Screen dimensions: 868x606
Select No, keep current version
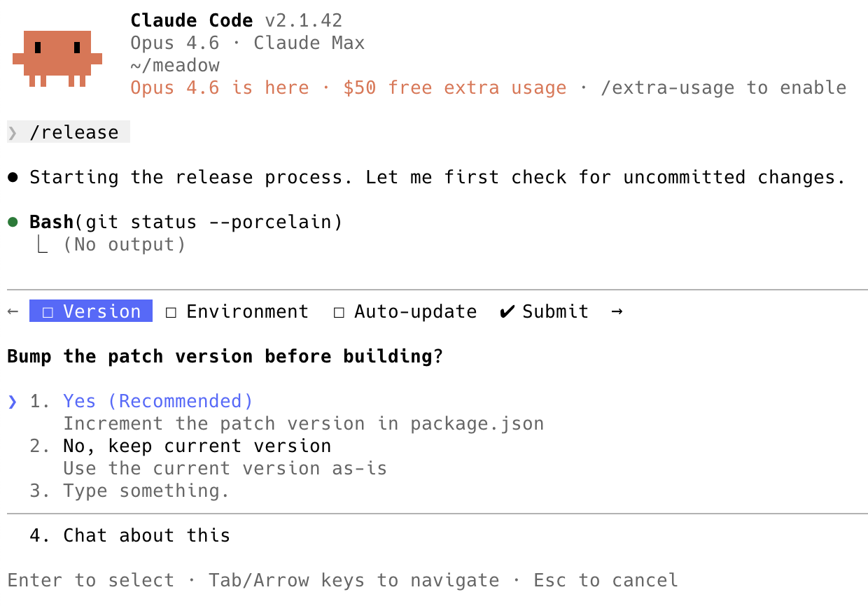[197, 446]
